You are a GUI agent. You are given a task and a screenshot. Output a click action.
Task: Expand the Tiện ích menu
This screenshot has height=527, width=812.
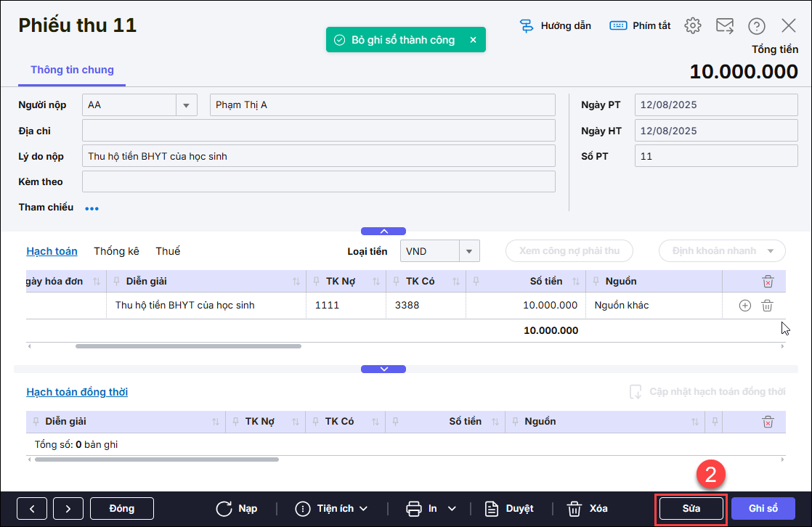[x=332, y=508]
